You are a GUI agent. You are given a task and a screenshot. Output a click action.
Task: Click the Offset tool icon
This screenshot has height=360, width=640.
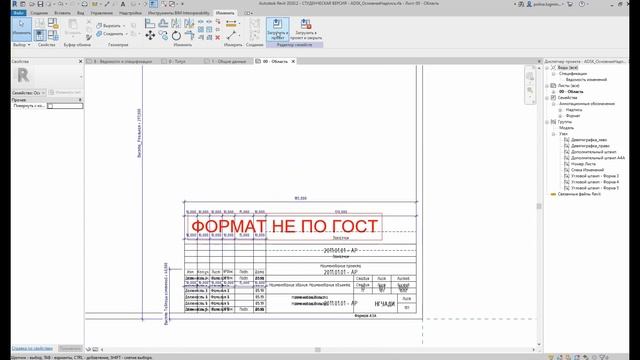[163, 24]
